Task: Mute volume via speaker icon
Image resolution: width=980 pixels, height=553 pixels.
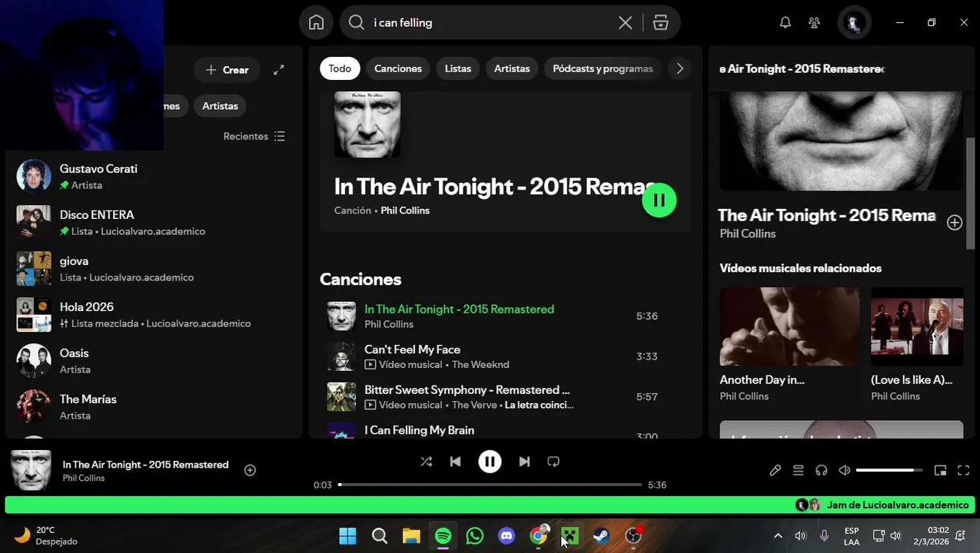Action: (844, 470)
